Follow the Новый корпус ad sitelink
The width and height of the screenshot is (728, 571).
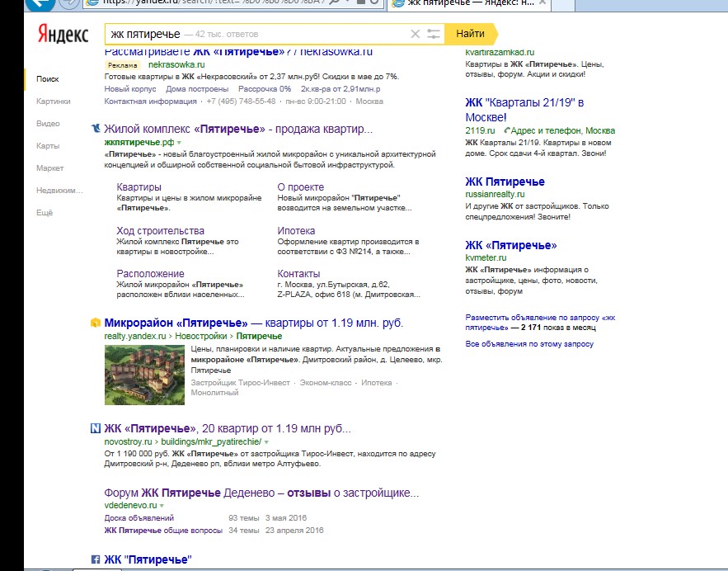pos(130,89)
